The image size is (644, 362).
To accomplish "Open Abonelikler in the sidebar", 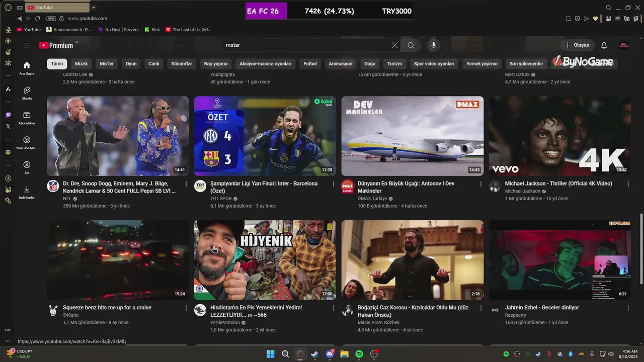I will pyautogui.click(x=27, y=118).
